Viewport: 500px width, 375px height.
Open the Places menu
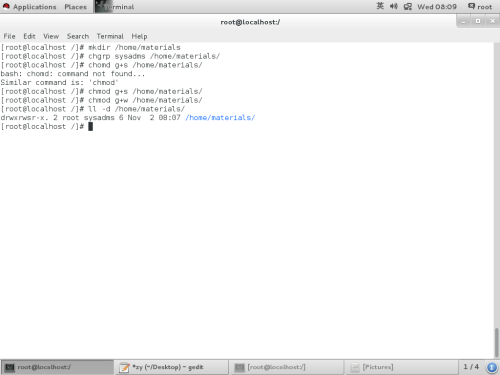tap(75, 7)
